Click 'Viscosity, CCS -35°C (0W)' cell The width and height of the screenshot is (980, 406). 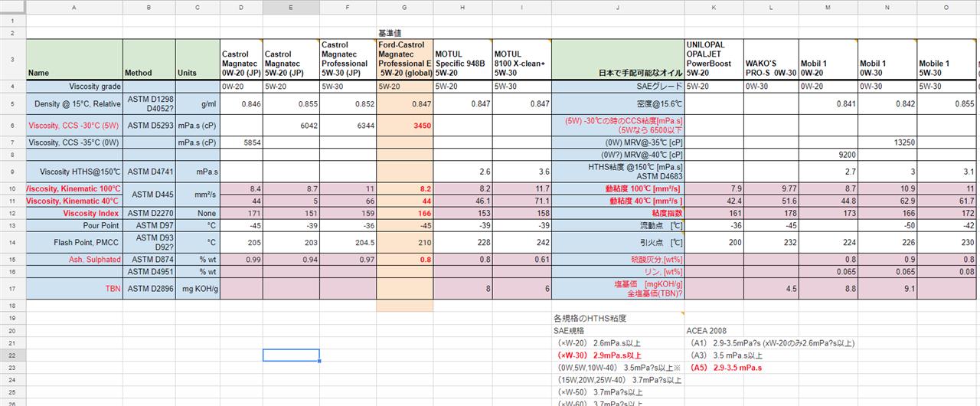[74, 142]
